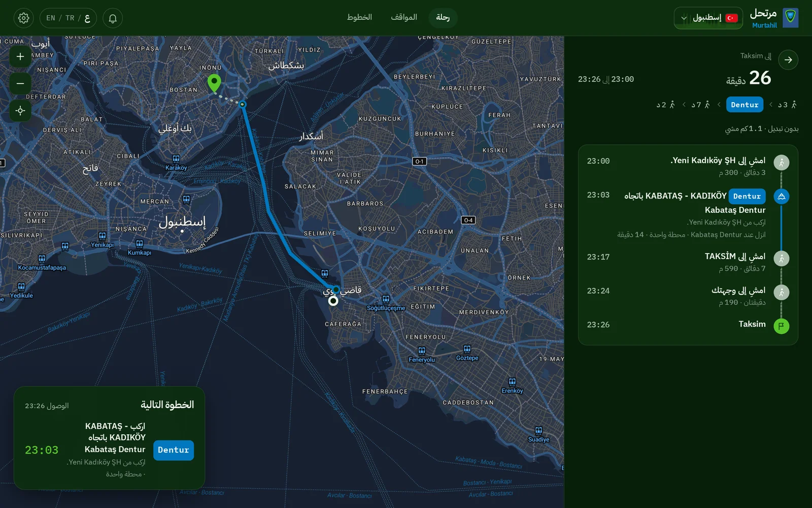The image size is (812, 508).
Task: Switch language to EN
Action: (51, 18)
